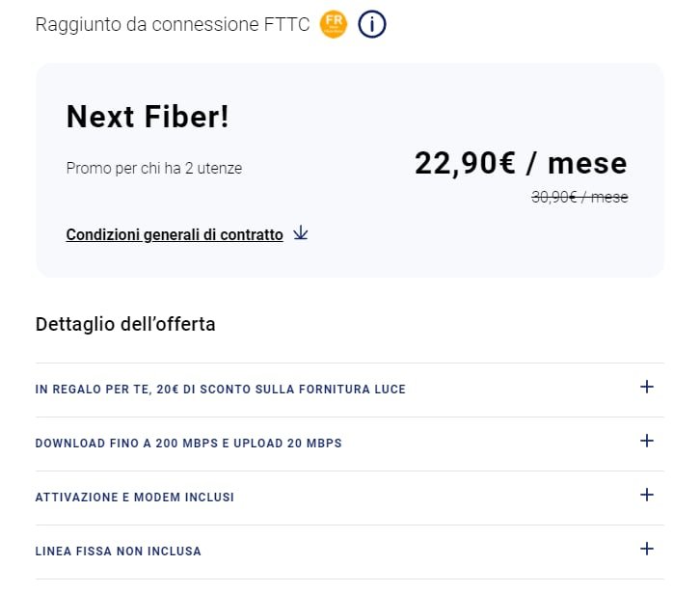Open Condizioni generali di contratto link

tap(175, 234)
